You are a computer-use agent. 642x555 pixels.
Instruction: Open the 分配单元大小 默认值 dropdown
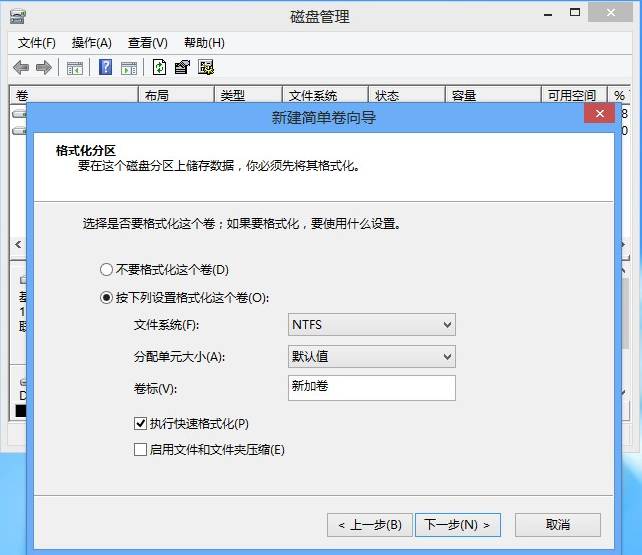pyautogui.click(x=372, y=356)
